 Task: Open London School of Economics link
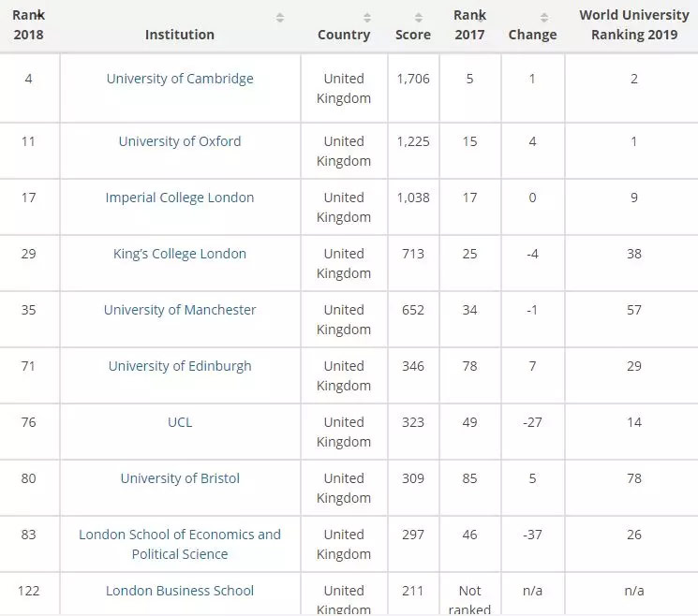tap(180, 544)
